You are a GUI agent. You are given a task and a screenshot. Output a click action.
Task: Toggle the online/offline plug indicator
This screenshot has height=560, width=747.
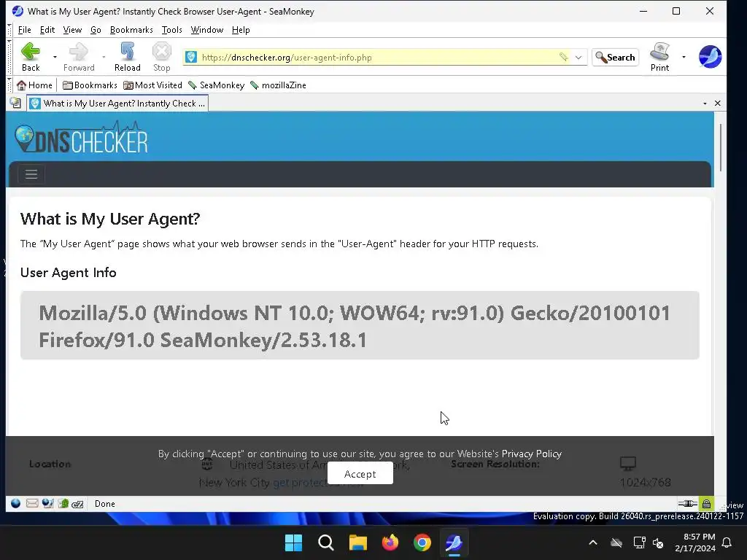[687, 503]
